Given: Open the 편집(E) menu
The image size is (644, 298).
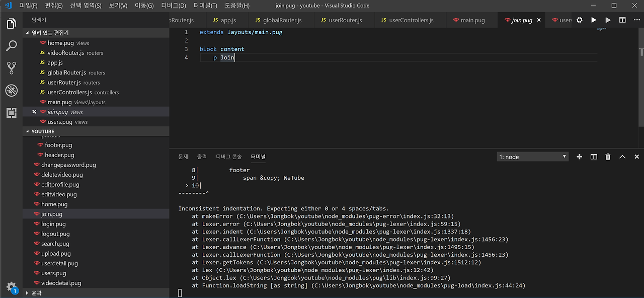Looking at the screenshot, I should [54, 6].
